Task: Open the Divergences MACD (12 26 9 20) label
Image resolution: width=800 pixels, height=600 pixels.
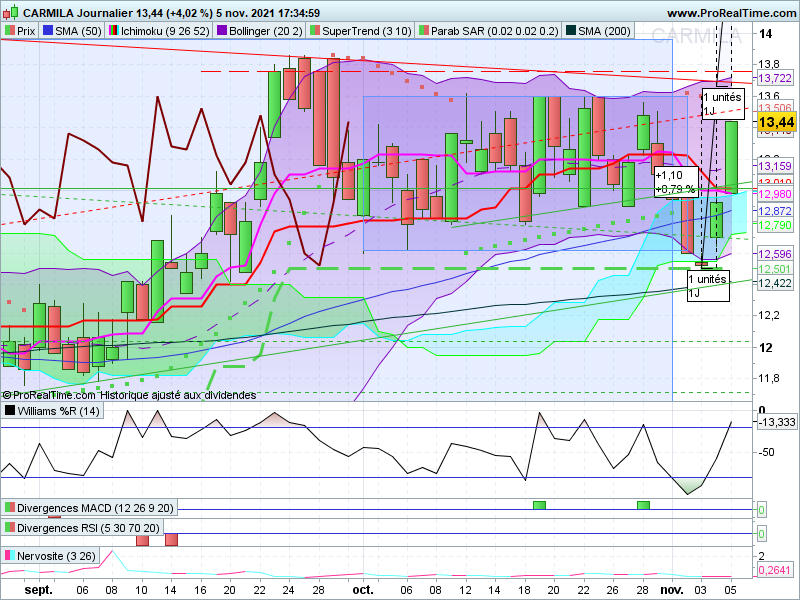Action: tap(95, 508)
